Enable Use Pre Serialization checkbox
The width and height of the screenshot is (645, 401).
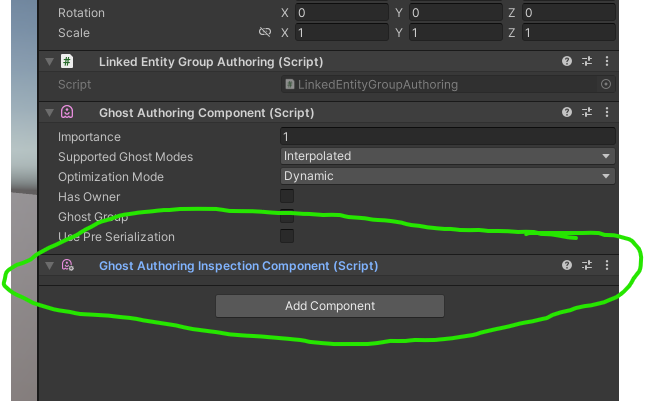[x=287, y=237]
